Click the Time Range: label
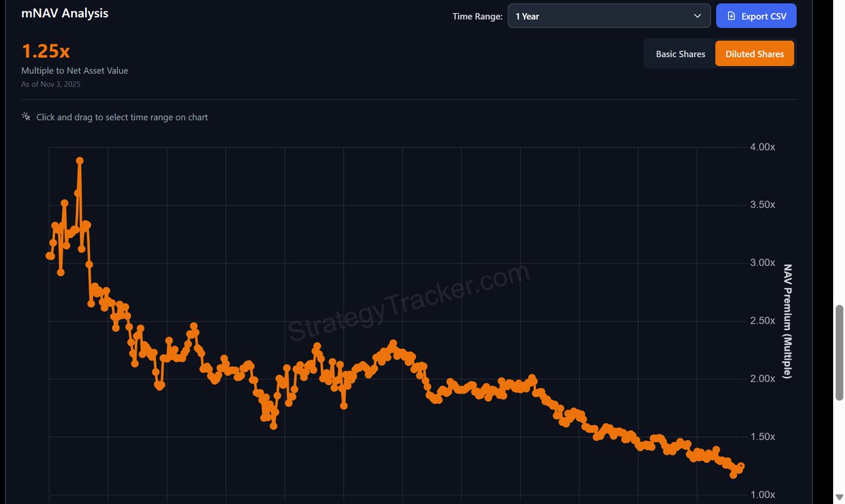 (477, 16)
